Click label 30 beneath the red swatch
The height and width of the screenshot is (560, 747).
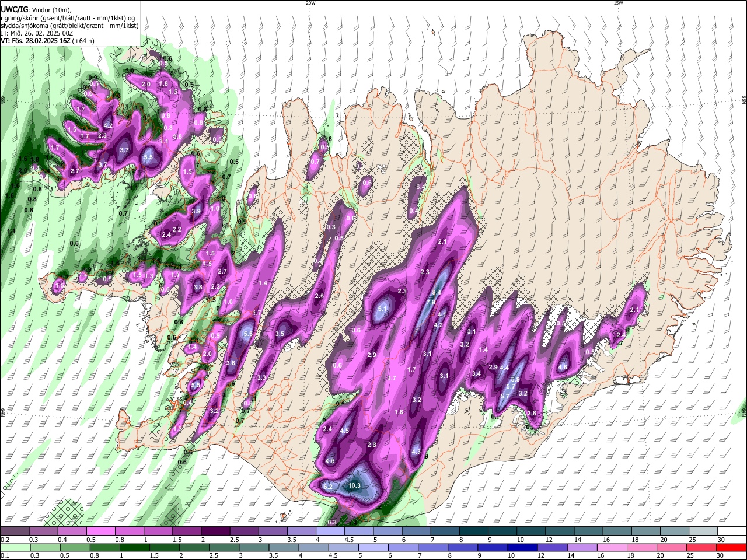[720, 555]
